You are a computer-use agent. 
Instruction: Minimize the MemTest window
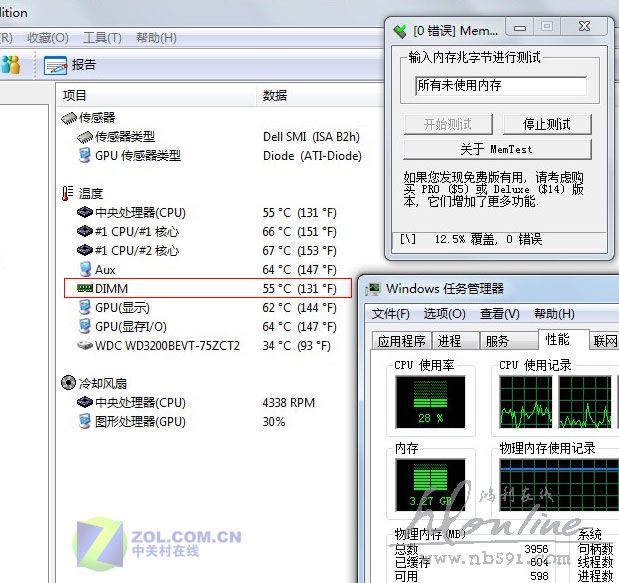(520, 28)
